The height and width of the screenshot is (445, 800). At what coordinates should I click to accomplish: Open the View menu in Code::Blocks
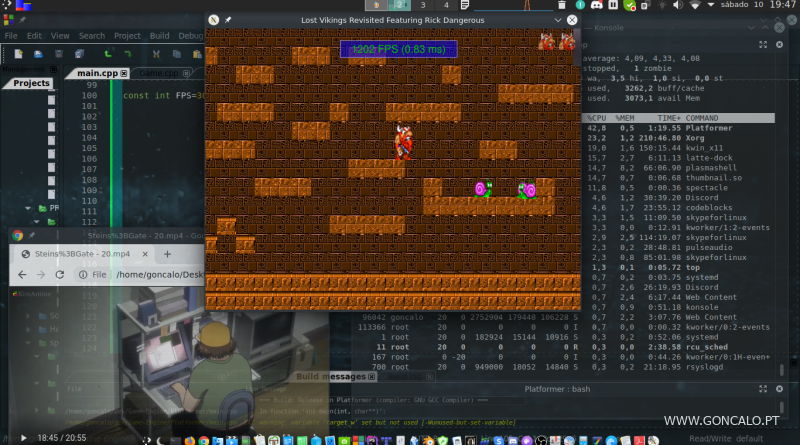[60, 36]
